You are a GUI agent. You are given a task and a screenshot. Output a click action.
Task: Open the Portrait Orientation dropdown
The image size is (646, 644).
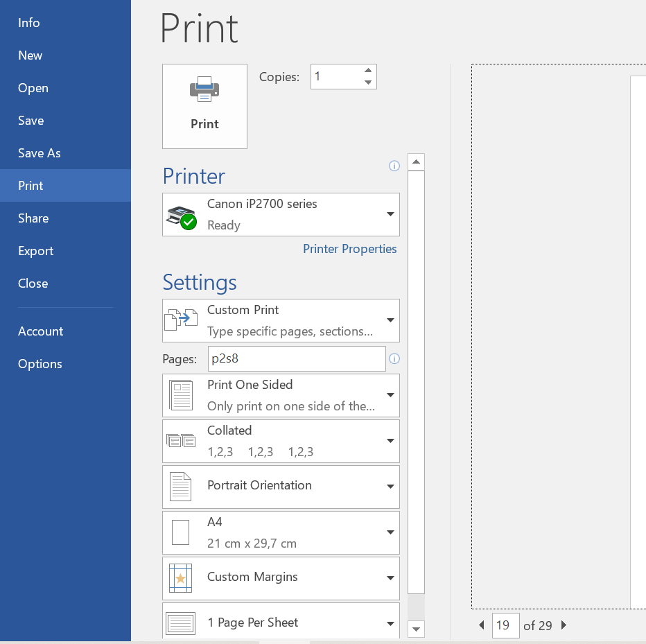281,487
